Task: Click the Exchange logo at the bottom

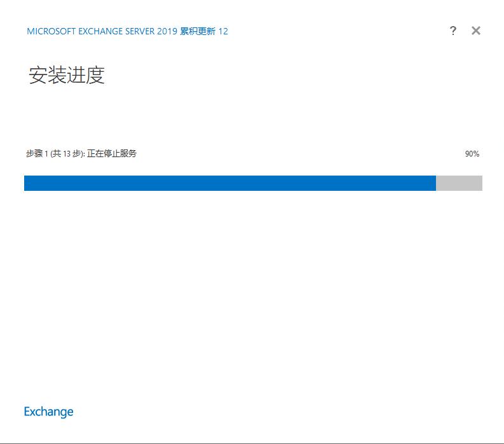Action: 48,412
